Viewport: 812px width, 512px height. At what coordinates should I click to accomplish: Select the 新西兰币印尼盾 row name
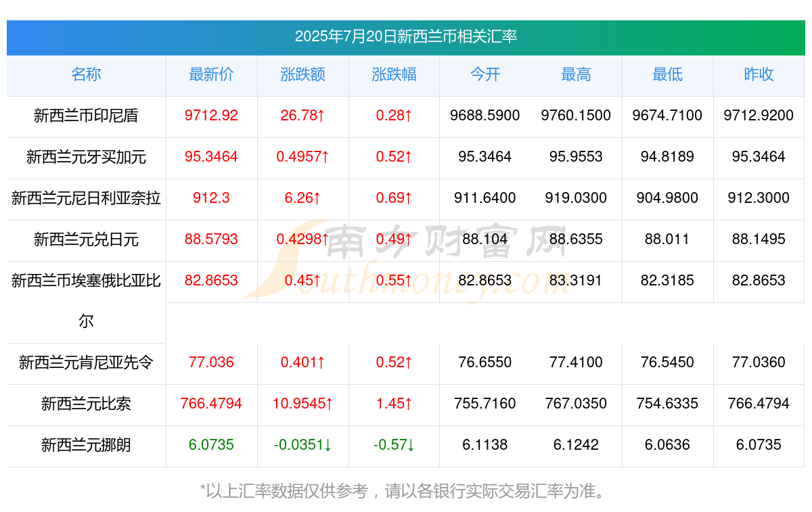(x=86, y=116)
